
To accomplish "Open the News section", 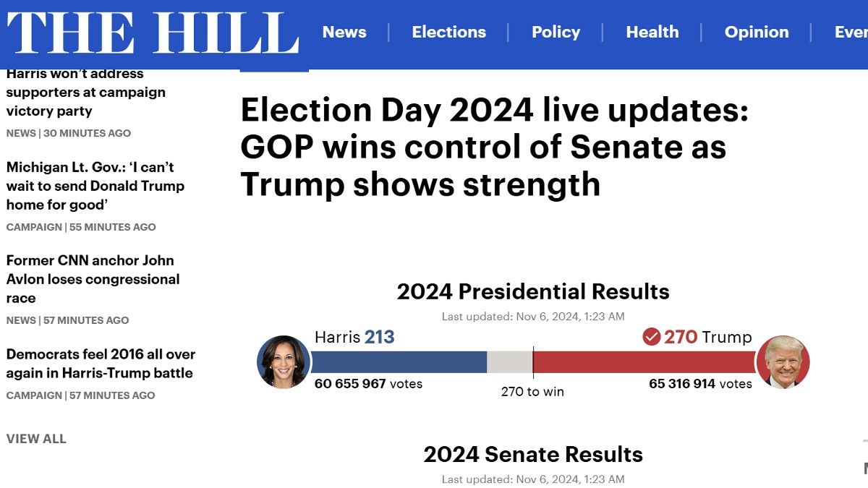I will coord(344,32).
